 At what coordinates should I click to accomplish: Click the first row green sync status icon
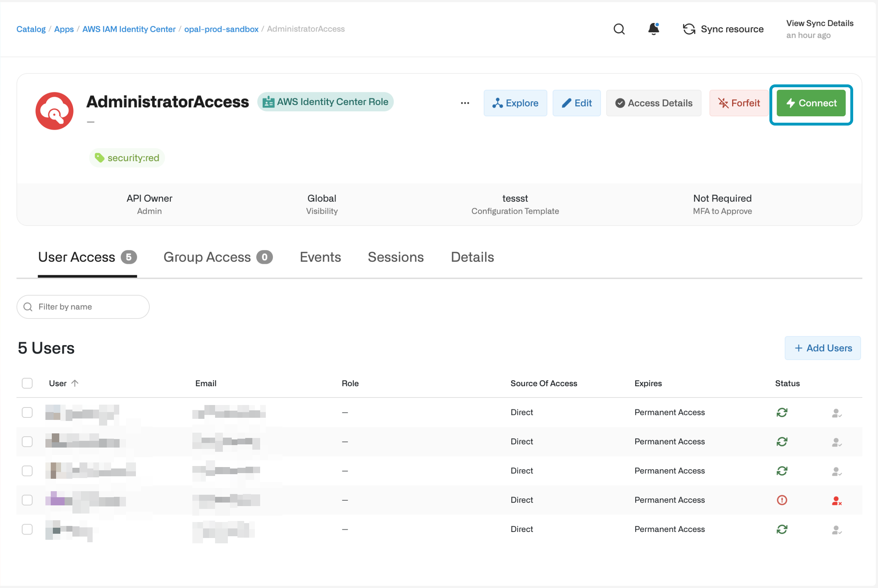(781, 412)
